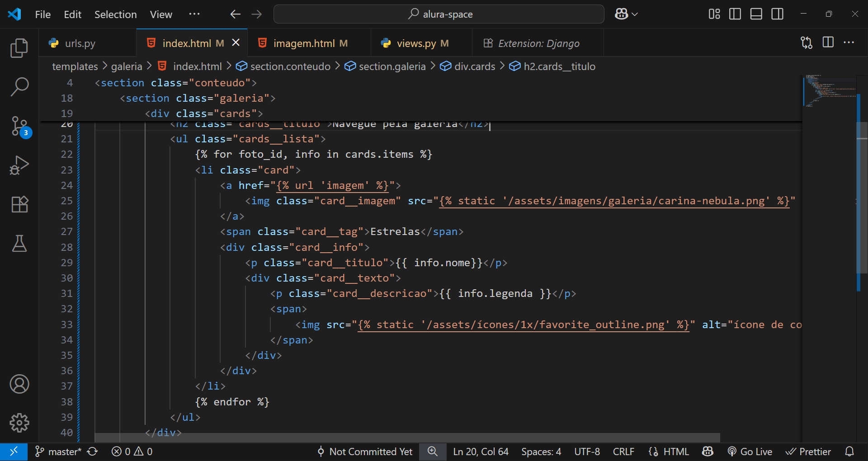Close the index.html tab
The width and height of the screenshot is (868, 461).
tap(236, 42)
